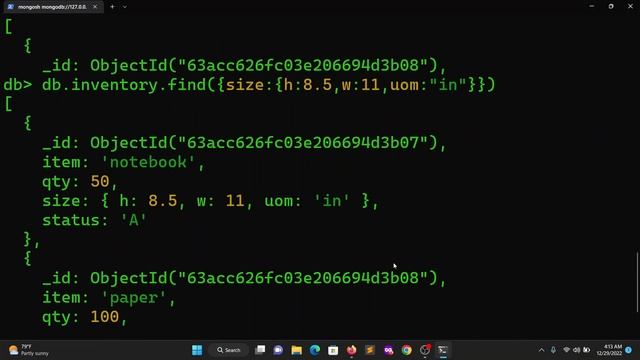640x360 pixels.
Task: Open Microsoft Store from taskbar
Action: pos(333,350)
